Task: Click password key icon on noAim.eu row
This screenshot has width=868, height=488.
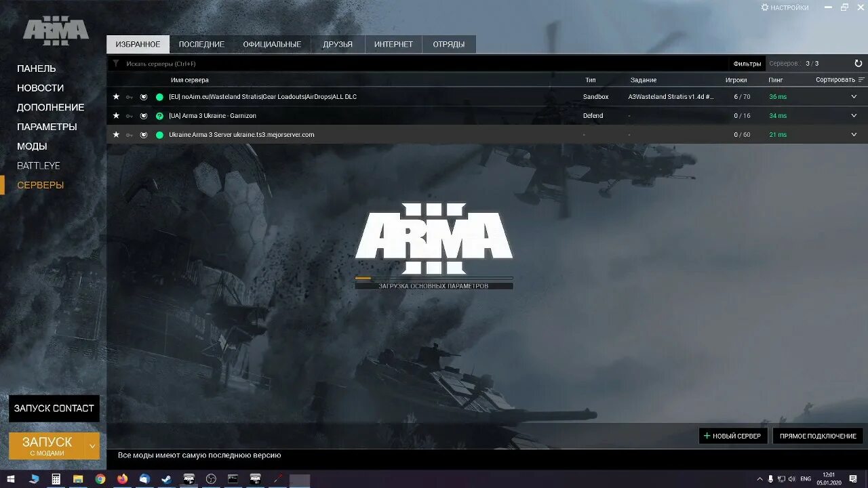Action: click(130, 97)
